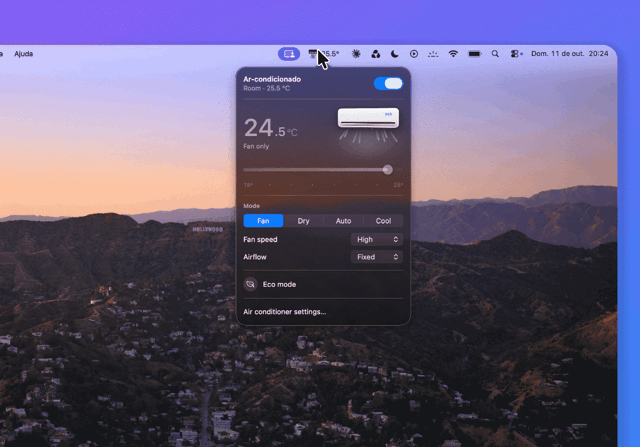
Task: Click the crescent moon Focus icon
Action: click(395, 54)
